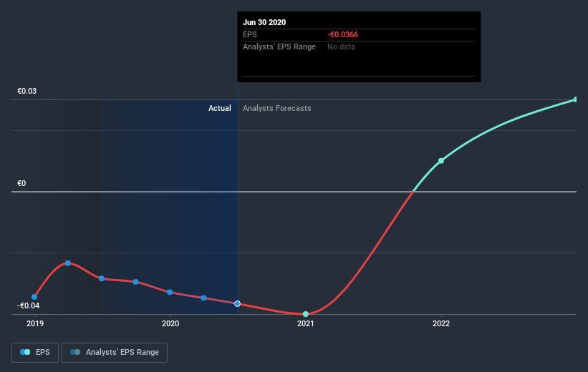Click the '2020' axis label
This screenshot has width=588, height=372.
pos(170,323)
